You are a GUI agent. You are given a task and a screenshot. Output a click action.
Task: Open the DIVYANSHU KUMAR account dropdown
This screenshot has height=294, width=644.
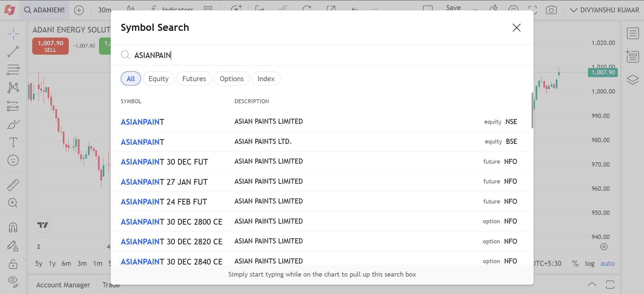(604, 10)
